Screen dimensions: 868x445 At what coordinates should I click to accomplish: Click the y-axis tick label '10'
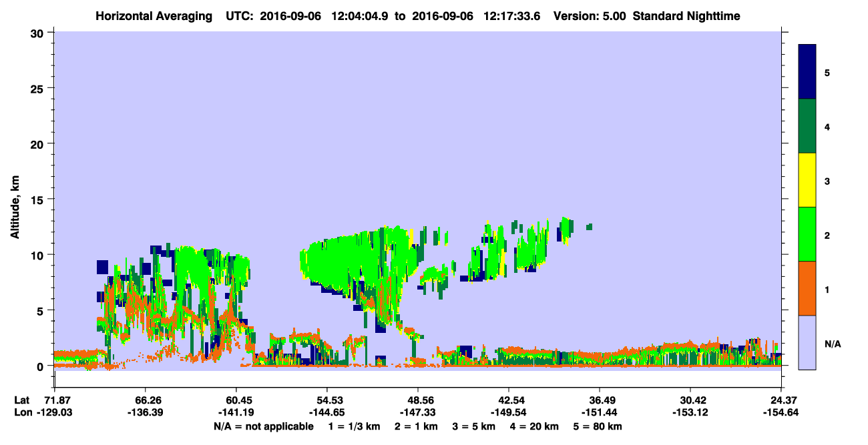click(39, 255)
